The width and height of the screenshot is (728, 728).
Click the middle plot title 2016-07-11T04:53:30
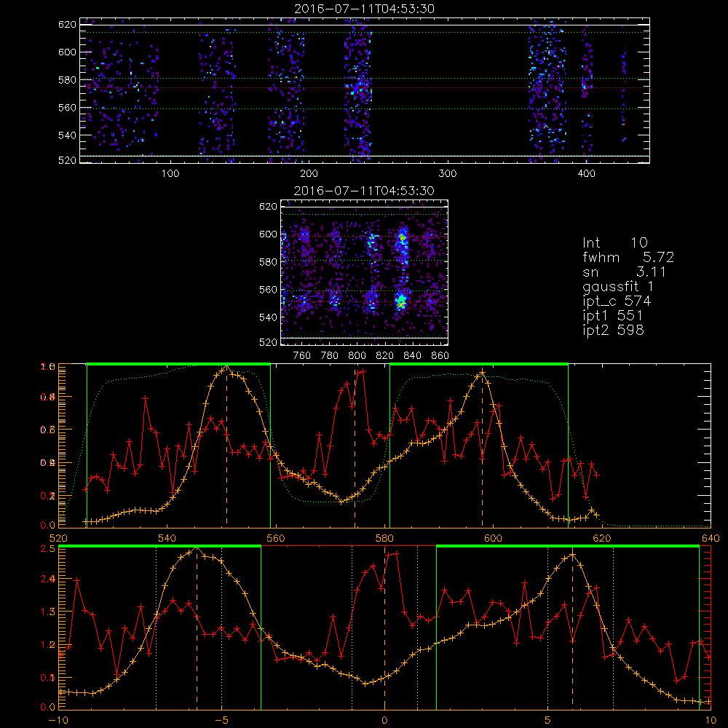(365, 191)
